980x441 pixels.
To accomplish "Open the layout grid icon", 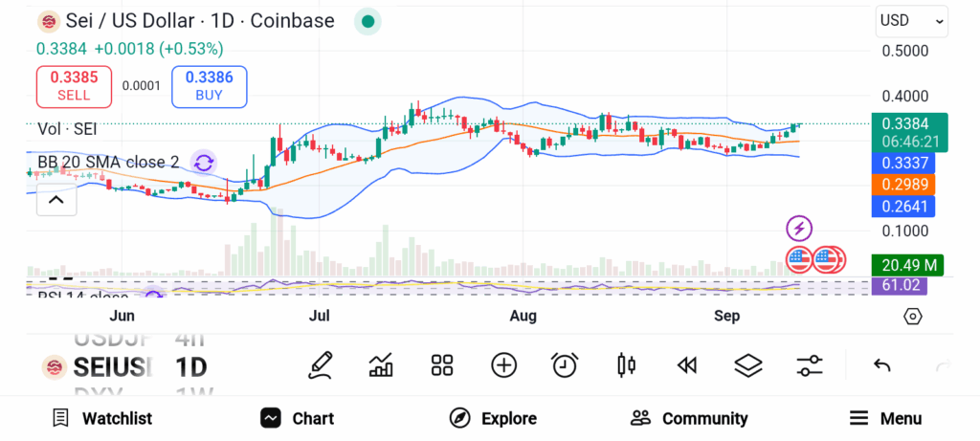I will [x=442, y=364].
